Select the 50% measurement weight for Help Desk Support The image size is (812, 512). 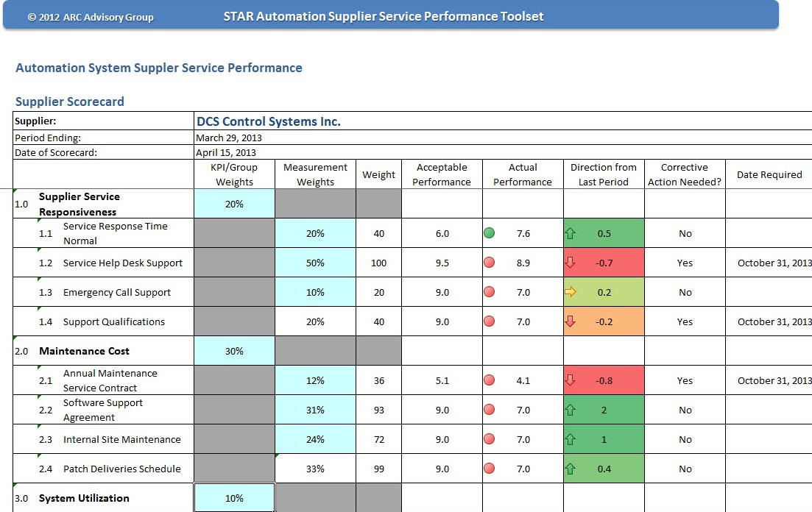[x=315, y=263]
